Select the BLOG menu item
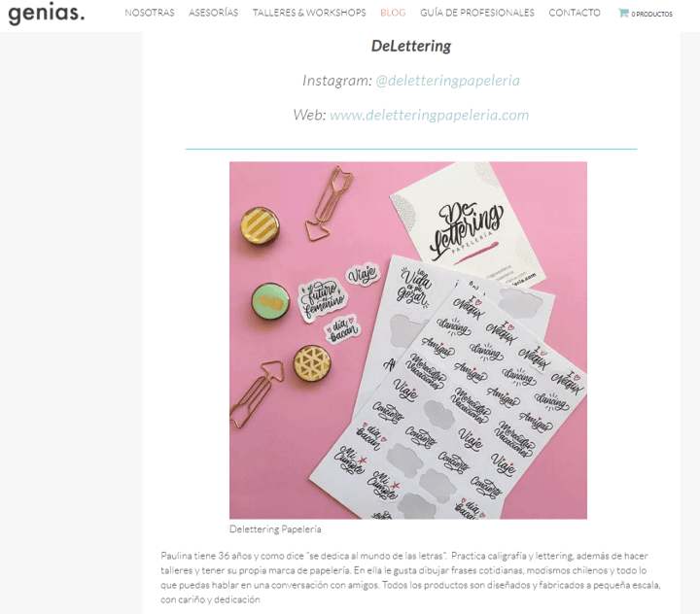Image resolution: width=700 pixels, height=614 pixels. click(393, 13)
